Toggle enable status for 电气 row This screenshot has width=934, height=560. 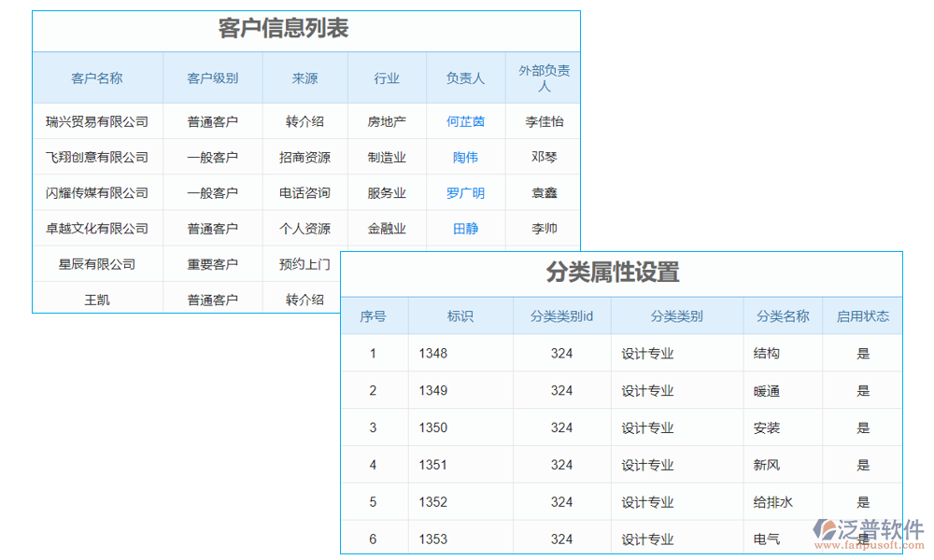pos(863,539)
